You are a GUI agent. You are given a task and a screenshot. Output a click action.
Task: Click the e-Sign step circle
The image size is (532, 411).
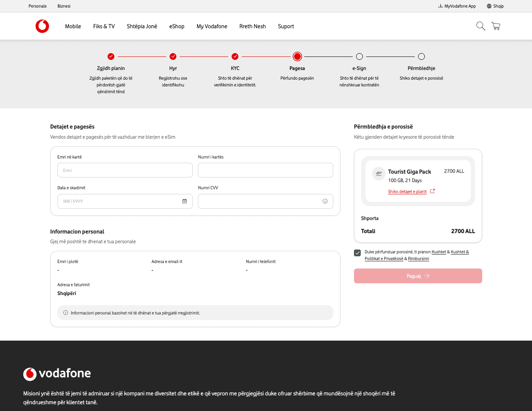click(359, 56)
